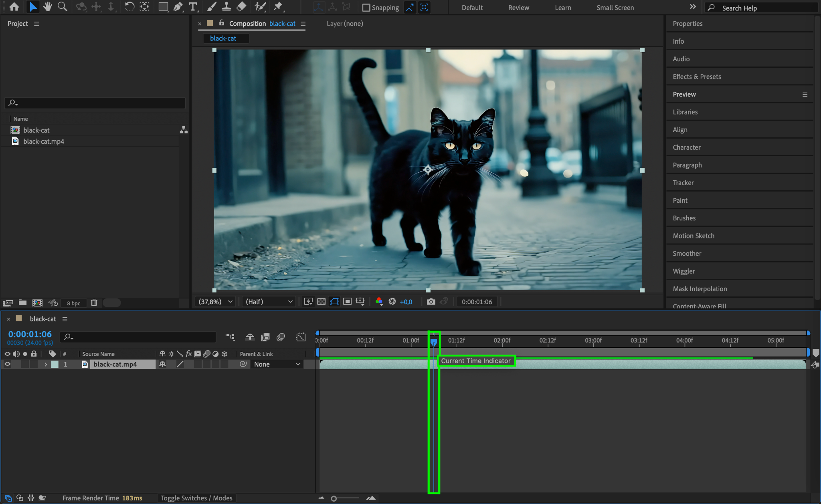Select the Horizontal Type tool
This screenshot has height=504, width=821.
pos(193,7)
